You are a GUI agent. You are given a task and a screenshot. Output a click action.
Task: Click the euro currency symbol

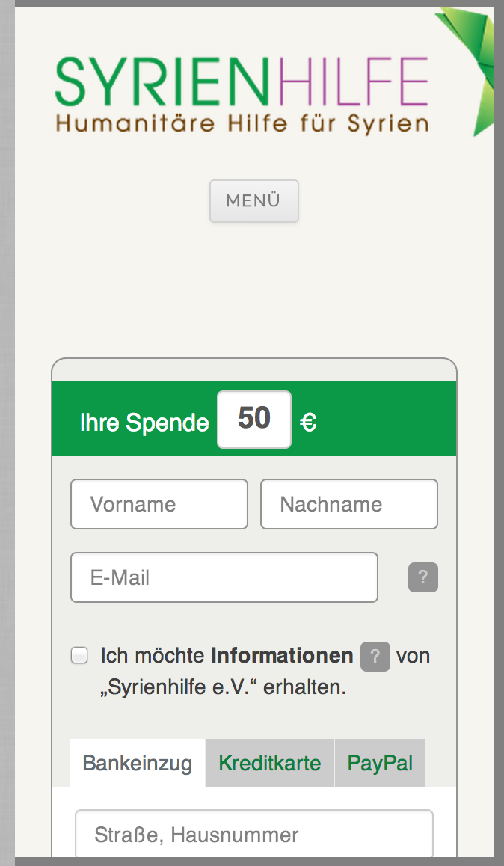coord(308,423)
